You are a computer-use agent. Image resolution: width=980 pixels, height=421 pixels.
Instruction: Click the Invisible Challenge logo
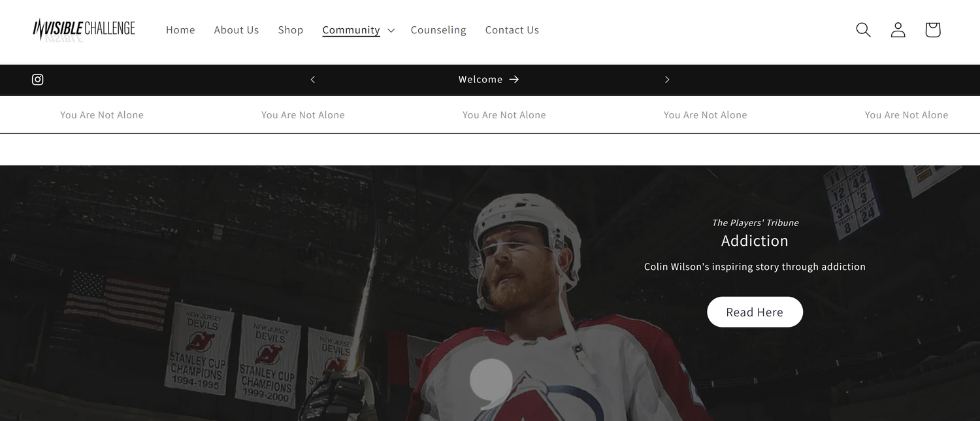pyautogui.click(x=84, y=29)
